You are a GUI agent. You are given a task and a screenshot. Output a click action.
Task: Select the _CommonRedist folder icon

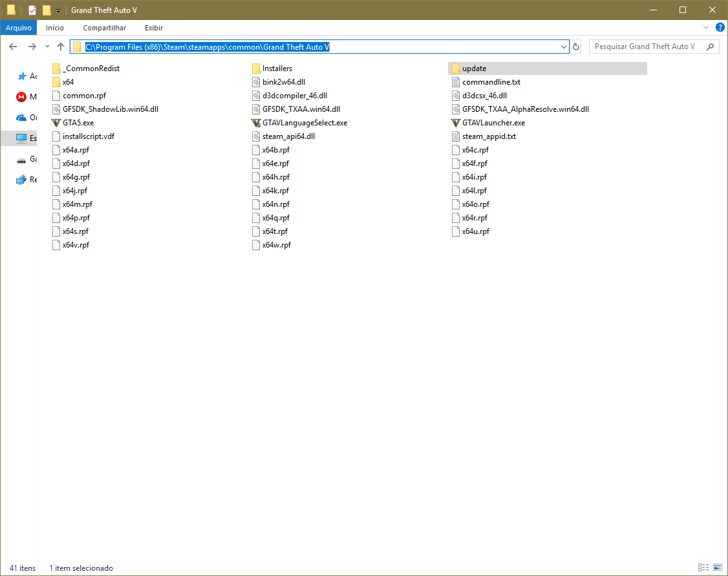56,69
